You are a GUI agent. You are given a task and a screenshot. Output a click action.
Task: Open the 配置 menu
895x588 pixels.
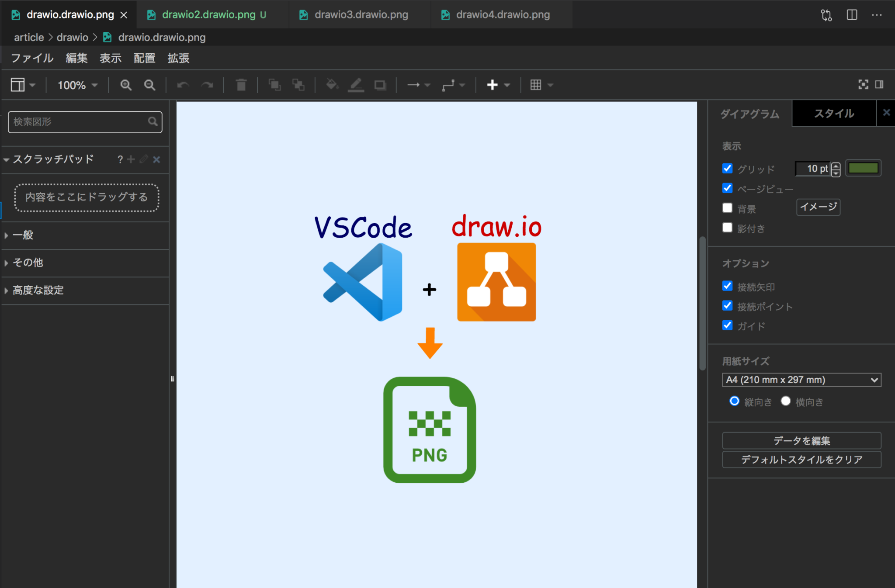[x=145, y=58]
